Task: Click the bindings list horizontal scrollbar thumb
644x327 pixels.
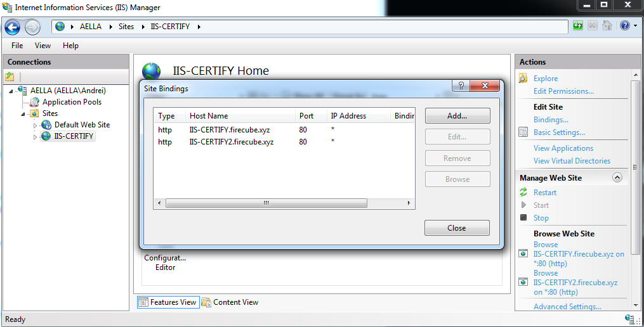Action: click(266, 203)
